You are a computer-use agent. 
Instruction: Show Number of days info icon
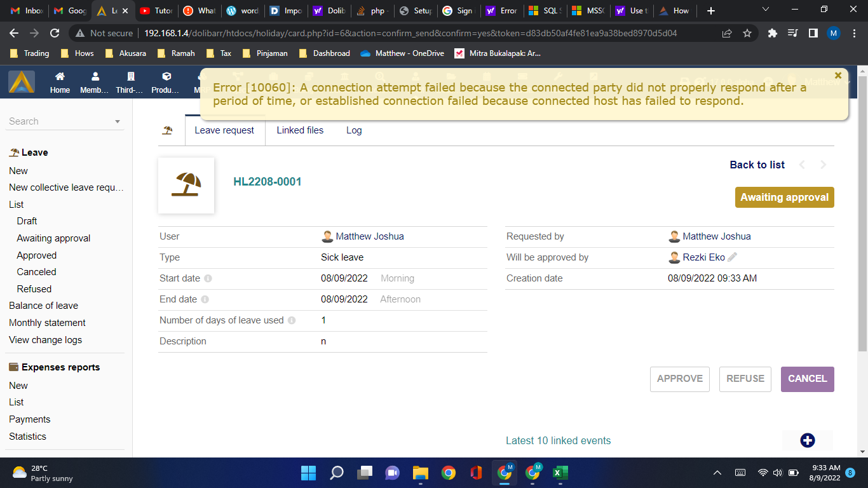pos(292,320)
